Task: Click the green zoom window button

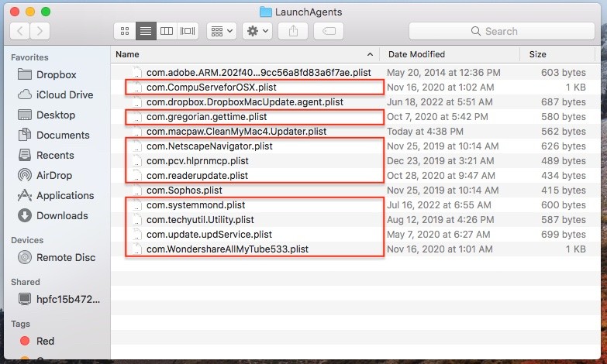Action: [x=46, y=12]
